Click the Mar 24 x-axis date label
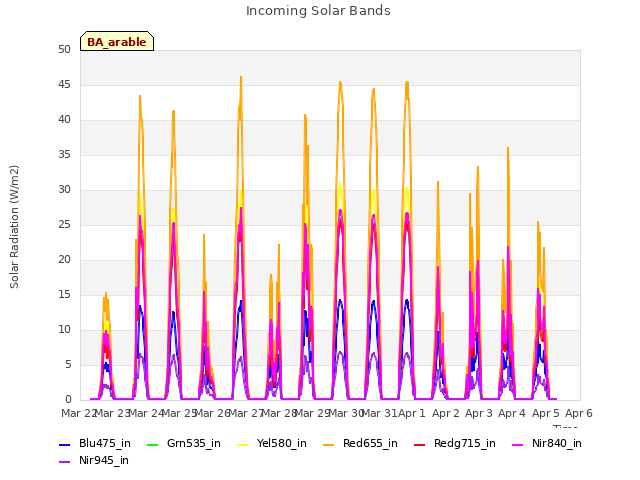 coord(146,414)
